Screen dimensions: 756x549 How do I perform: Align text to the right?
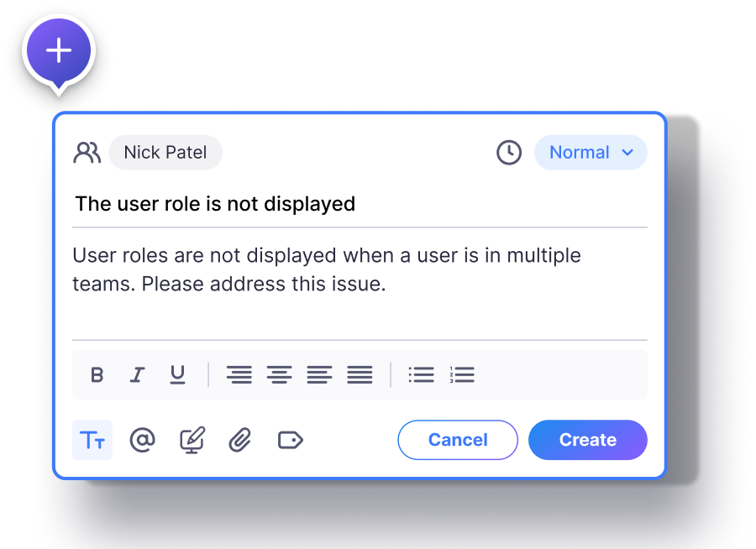[x=239, y=374]
